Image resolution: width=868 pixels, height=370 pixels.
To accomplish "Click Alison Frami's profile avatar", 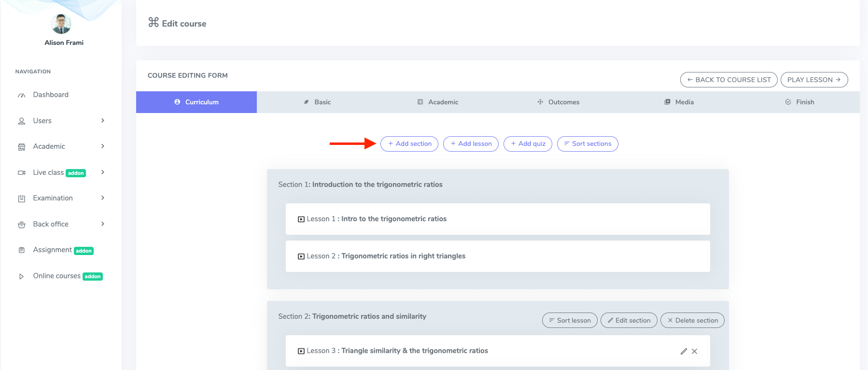I will tap(61, 24).
